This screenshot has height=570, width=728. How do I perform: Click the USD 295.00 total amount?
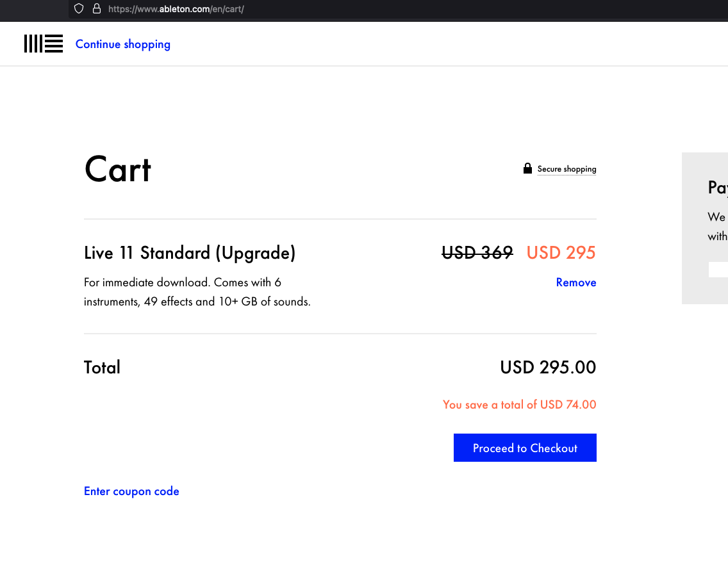[548, 368]
